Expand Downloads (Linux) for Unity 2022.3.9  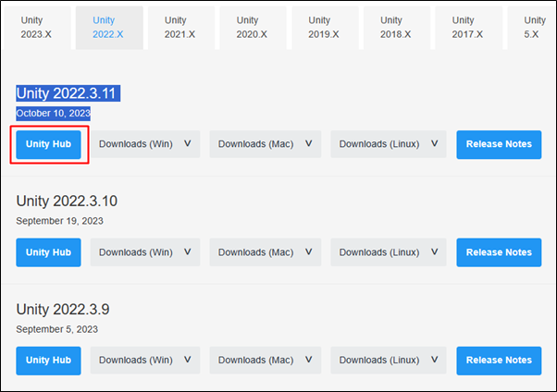tap(389, 360)
